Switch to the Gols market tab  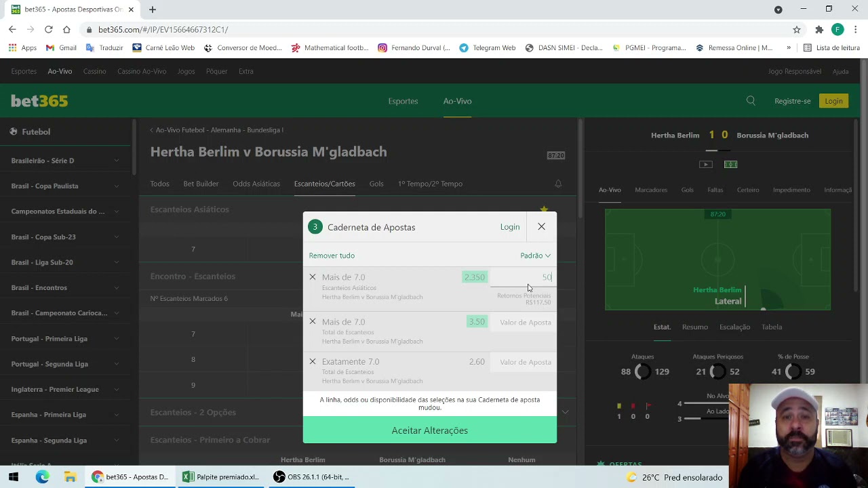376,184
